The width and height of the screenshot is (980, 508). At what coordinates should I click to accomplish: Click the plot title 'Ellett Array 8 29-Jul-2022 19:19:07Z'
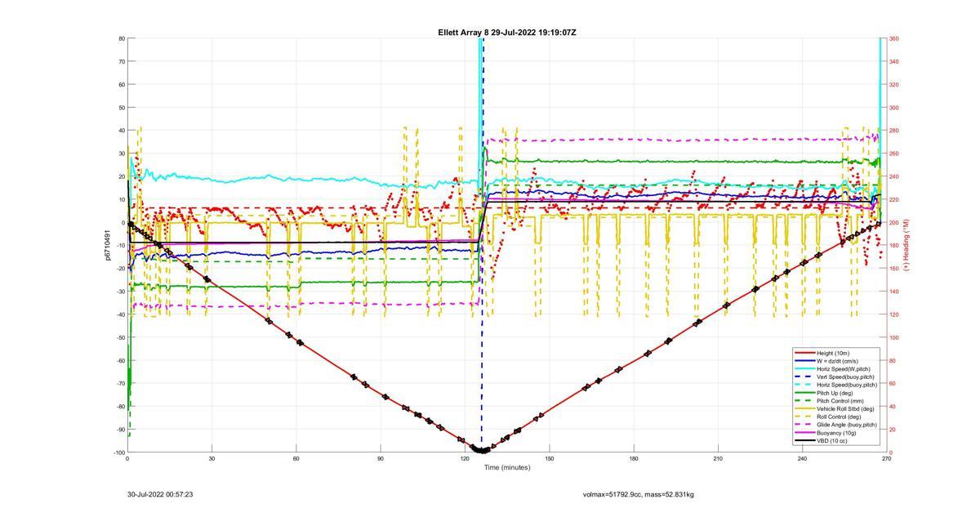point(506,33)
